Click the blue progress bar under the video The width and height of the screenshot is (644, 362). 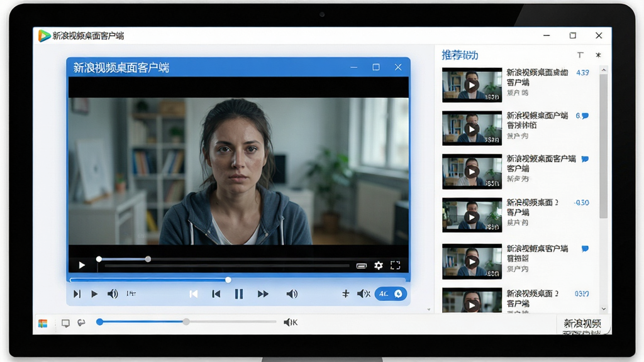[238, 280]
